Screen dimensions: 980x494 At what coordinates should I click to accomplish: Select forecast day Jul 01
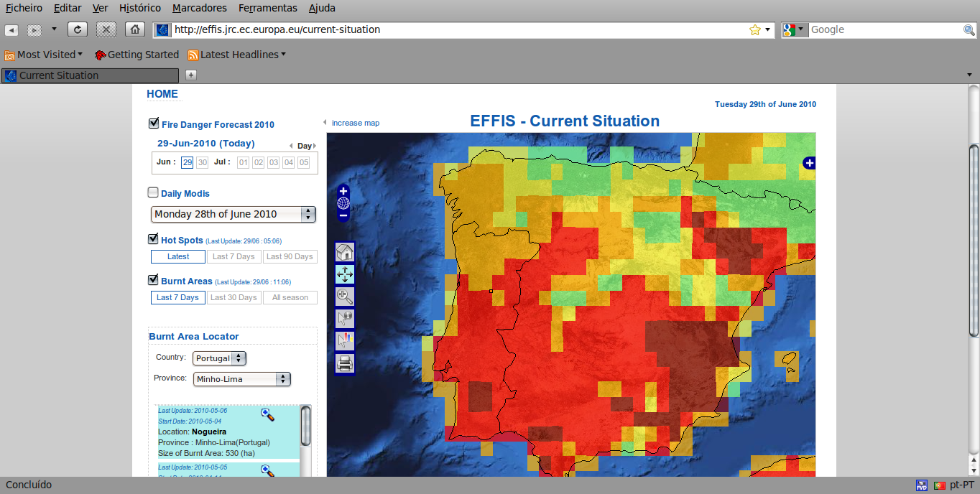(244, 163)
